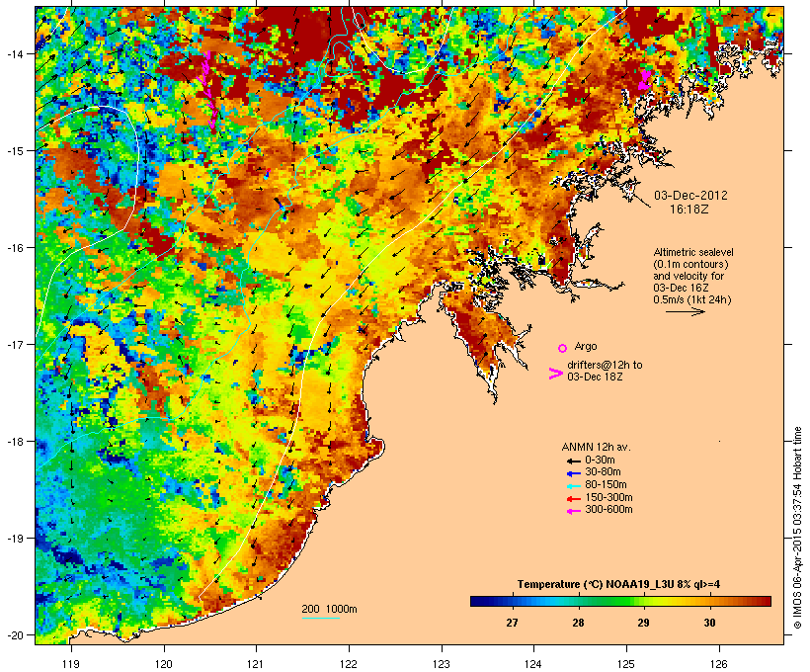Click the '0.5m/s (1kt 24h)' label

pos(692,299)
